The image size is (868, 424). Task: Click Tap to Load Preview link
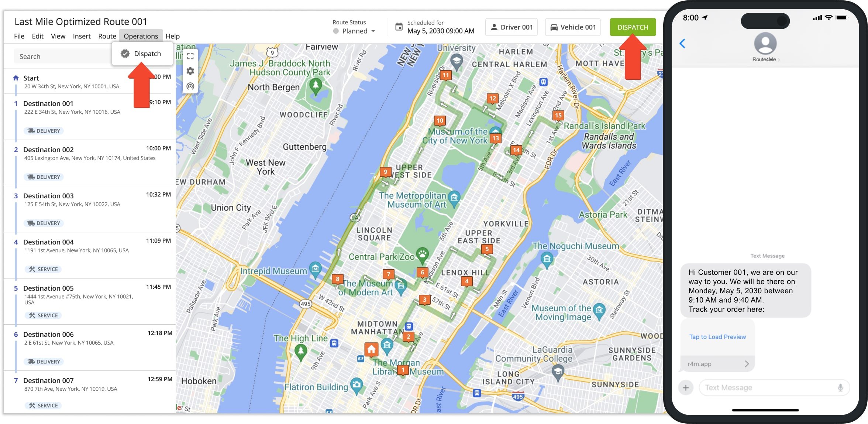pos(717,336)
